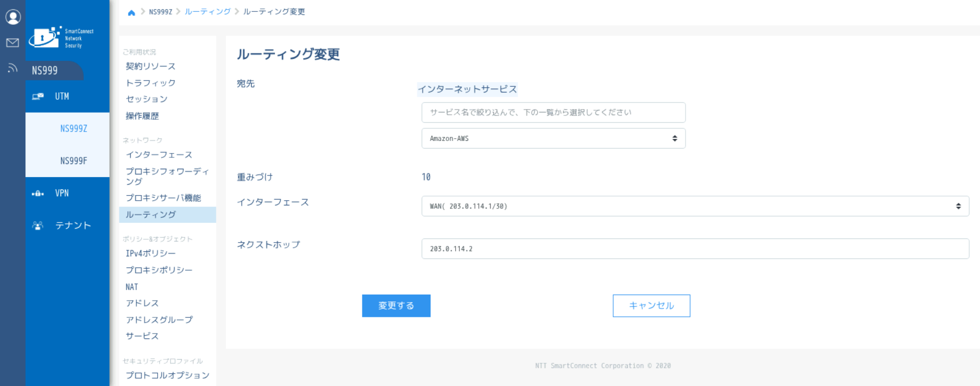Click the 重みづけ value 10
Viewport: 980px width, 386px height.
click(426, 177)
